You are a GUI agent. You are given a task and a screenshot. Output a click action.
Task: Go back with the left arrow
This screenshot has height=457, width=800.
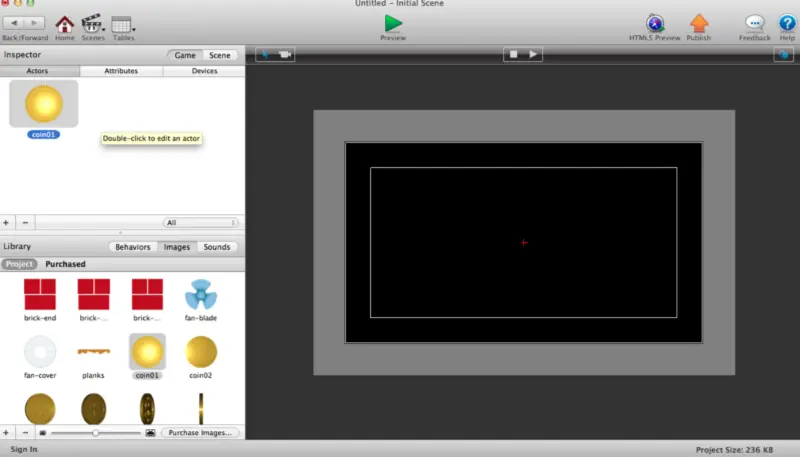pos(14,23)
